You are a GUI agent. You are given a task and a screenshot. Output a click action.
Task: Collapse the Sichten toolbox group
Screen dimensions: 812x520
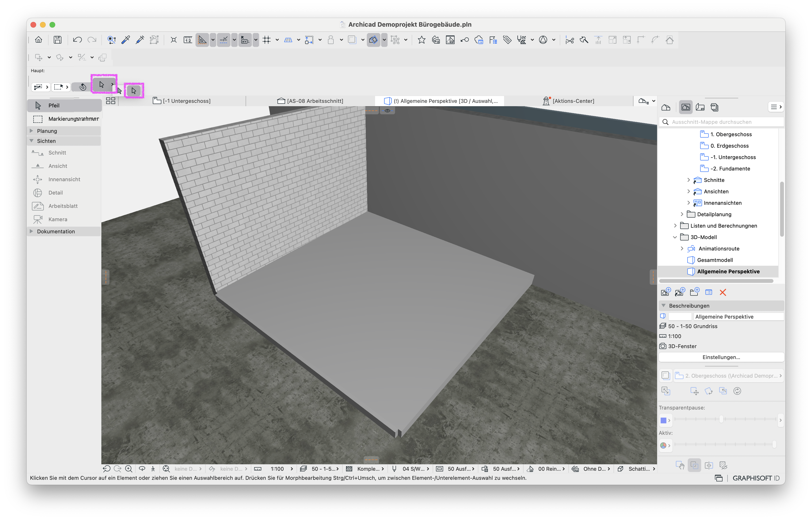(x=31, y=141)
